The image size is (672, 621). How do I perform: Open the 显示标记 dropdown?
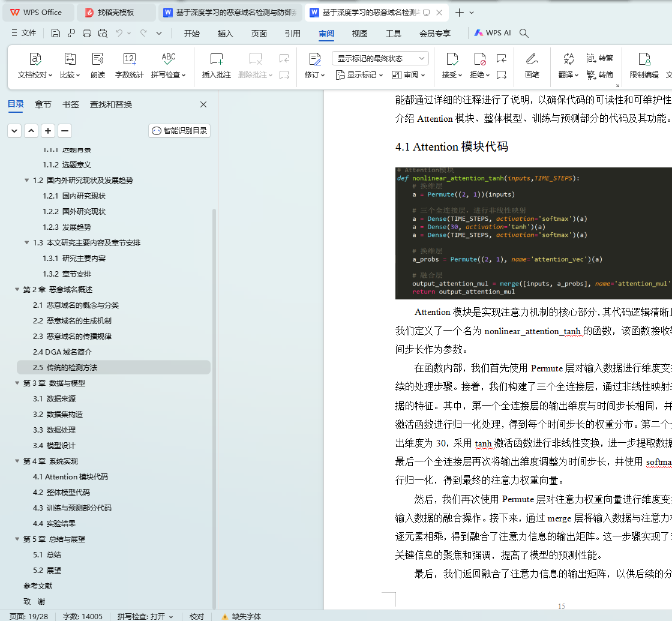(x=359, y=75)
